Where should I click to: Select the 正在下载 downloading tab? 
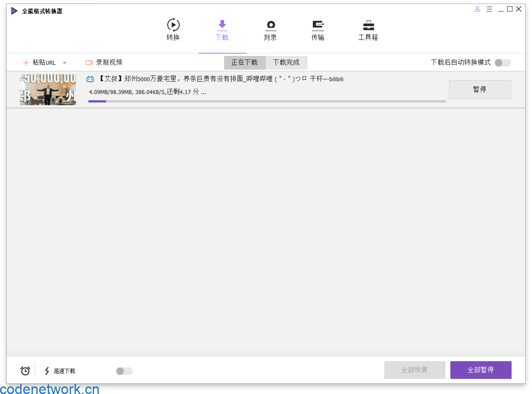click(x=244, y=62)
